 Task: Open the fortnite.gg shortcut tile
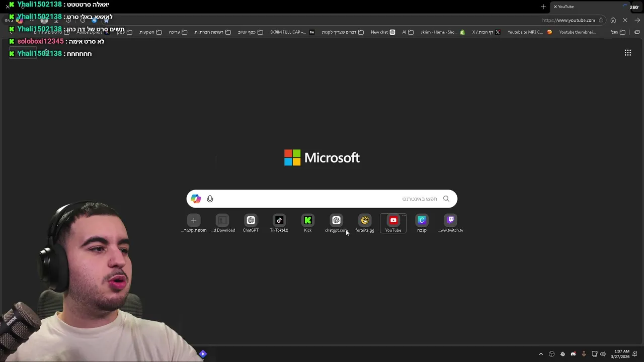coord(365,223)
